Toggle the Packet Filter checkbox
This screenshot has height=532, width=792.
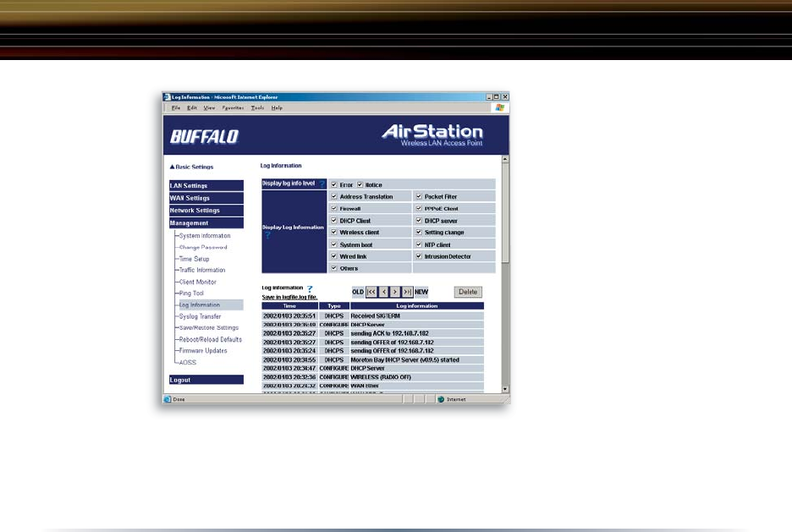point(419,196)
